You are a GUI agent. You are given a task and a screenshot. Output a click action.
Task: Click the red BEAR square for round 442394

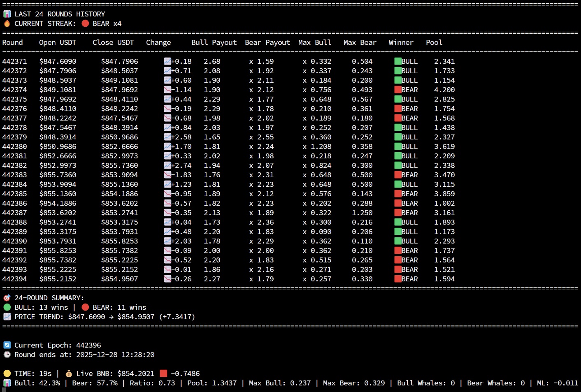pos(398,279)
